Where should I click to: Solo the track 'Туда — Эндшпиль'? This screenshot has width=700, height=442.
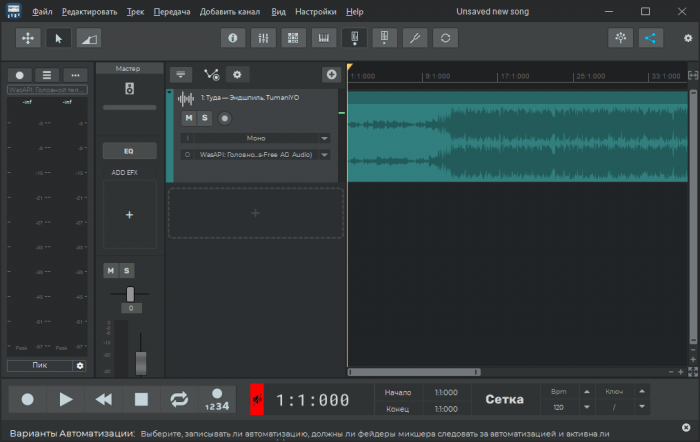205,118
